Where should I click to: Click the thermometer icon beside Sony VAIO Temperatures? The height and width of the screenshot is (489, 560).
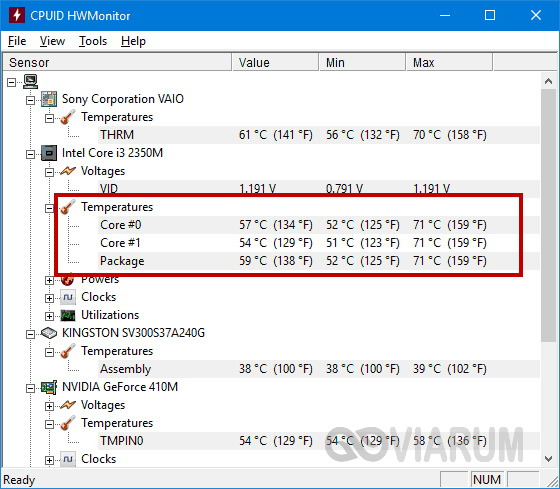click(68, 117)
